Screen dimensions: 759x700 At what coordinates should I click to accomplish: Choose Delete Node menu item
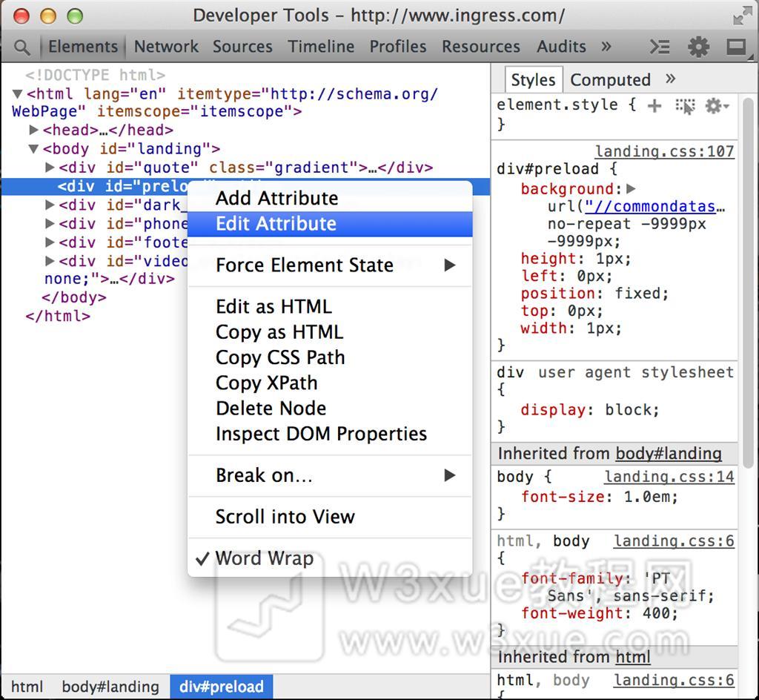pyautogui.click(x=330, y=409)
